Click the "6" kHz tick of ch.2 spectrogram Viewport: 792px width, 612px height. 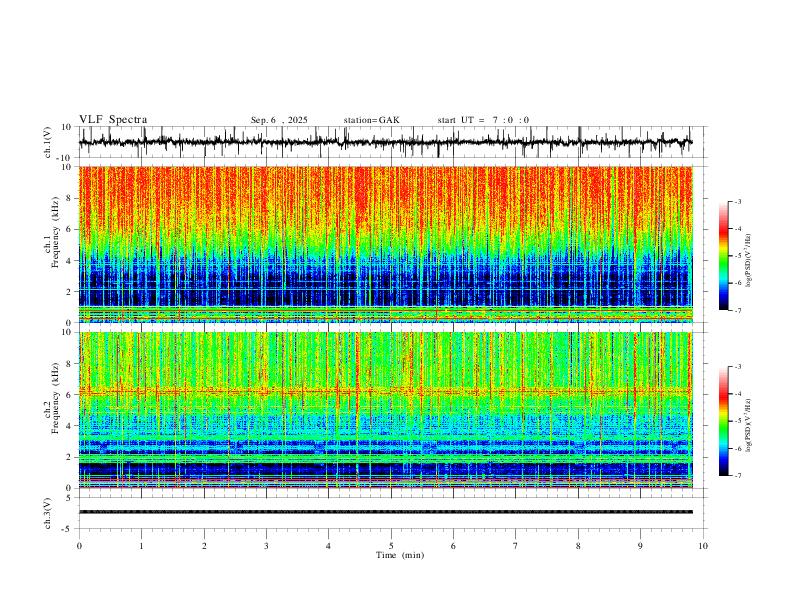coord(70,395)
